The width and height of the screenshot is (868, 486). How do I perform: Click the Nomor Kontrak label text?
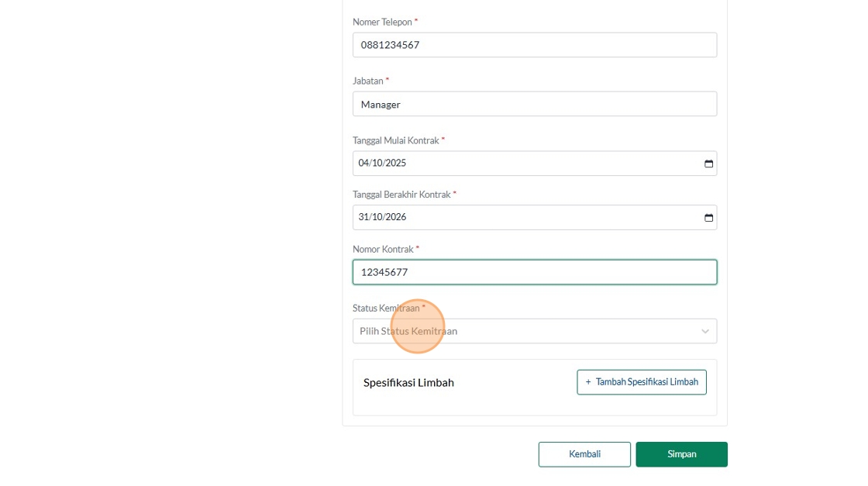tap(383, 250)
